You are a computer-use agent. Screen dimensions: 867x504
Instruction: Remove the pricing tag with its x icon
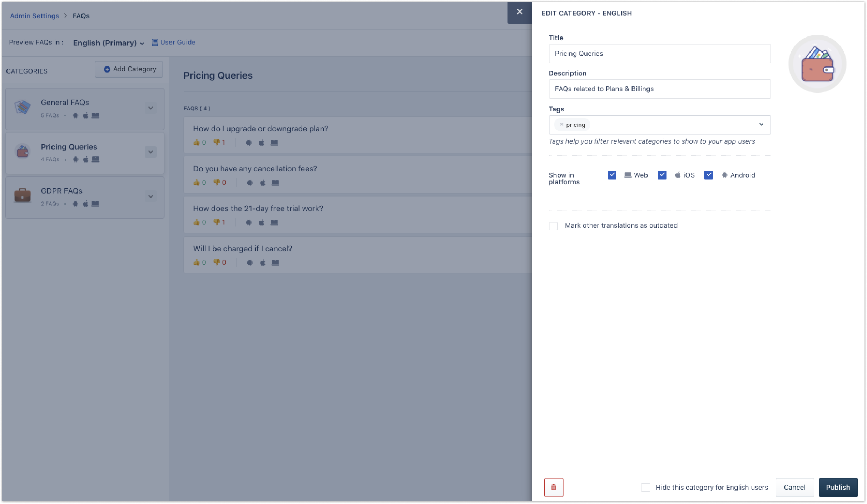561,125
